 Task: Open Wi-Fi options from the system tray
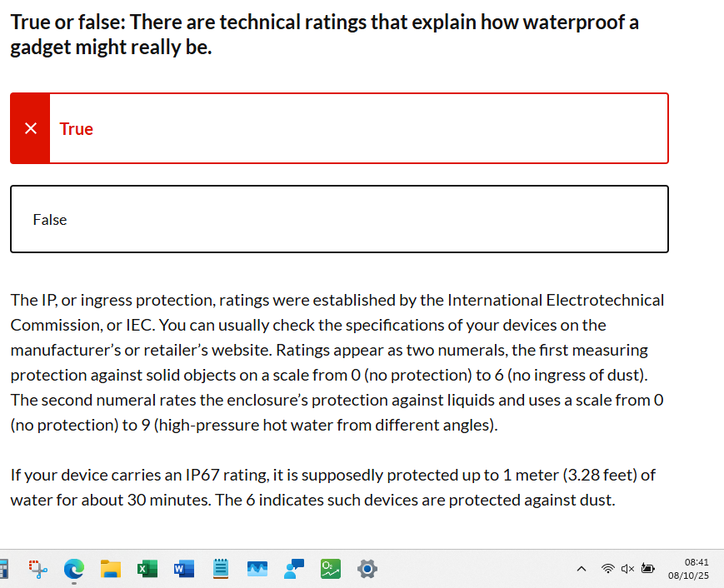(607, 568)
